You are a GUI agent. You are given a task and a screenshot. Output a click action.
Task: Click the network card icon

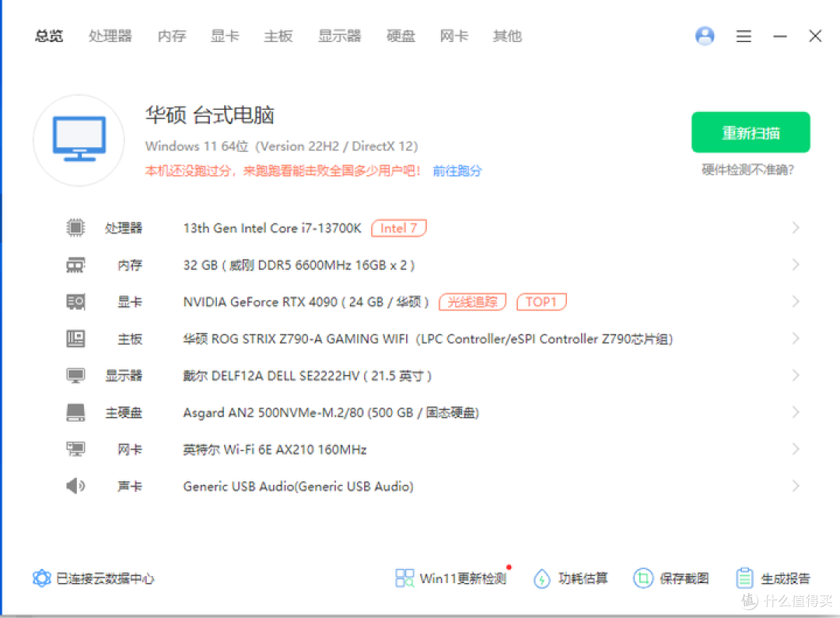pyautogui.click(x=75, y=449)
